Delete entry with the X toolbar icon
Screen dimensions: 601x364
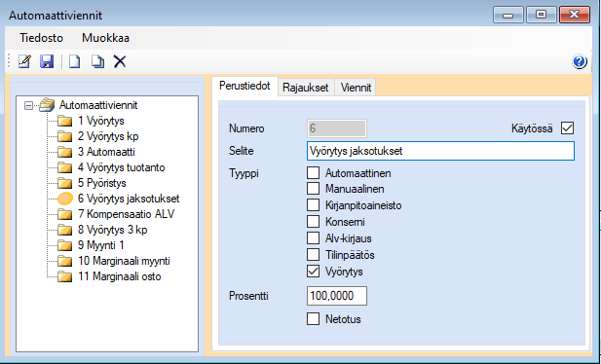(x=120, y=61)
